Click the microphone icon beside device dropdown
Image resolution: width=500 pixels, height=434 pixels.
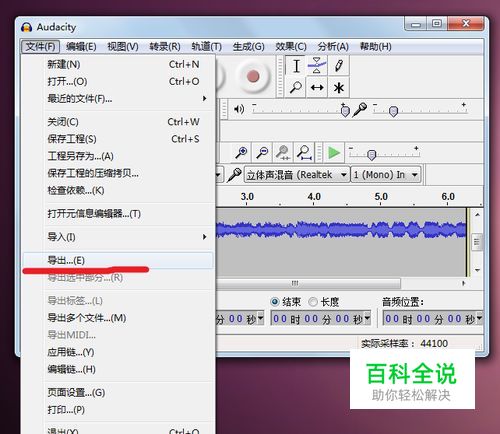click(x=234, y=175)
